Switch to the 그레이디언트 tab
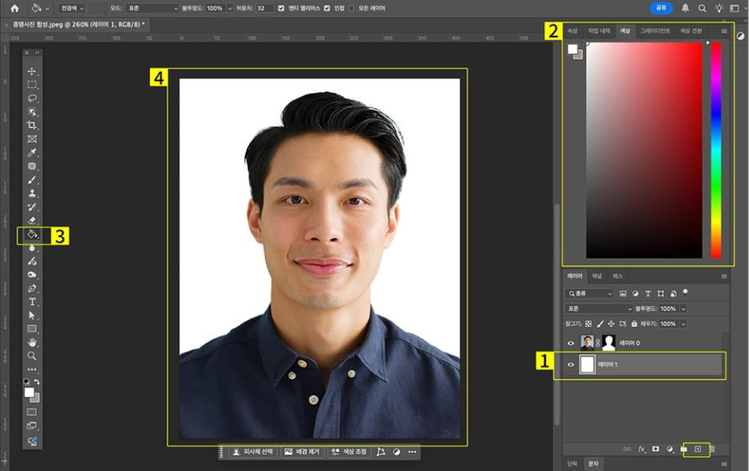The image size is (750, 471). 655,31
